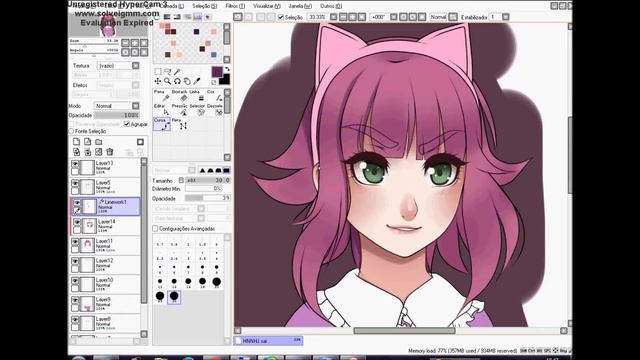
Task: Choose the Selecion pen selection tool
Action: pyautogui.click(x=197, y=110)
